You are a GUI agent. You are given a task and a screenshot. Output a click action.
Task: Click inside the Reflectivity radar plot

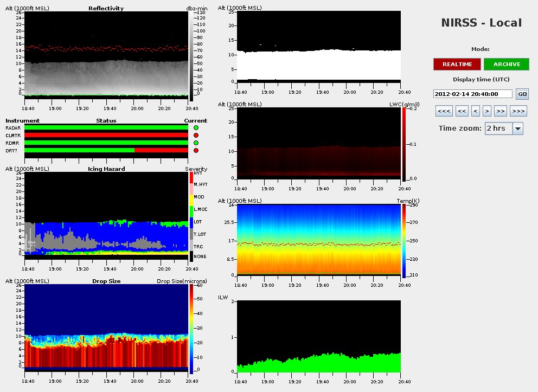tap(106, 54)
